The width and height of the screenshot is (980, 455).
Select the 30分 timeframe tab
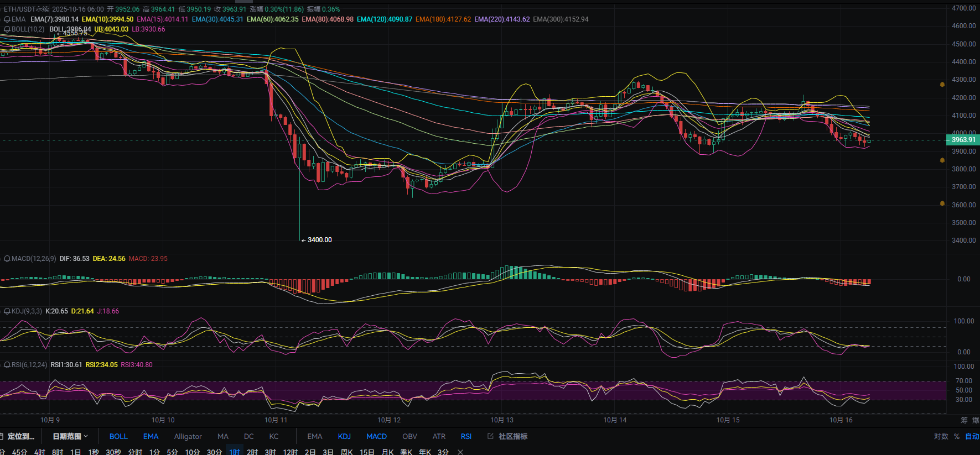(214, 452)
